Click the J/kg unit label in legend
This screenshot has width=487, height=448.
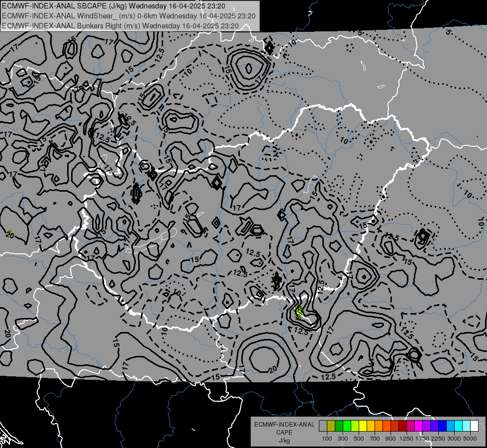tap(284, 441)
